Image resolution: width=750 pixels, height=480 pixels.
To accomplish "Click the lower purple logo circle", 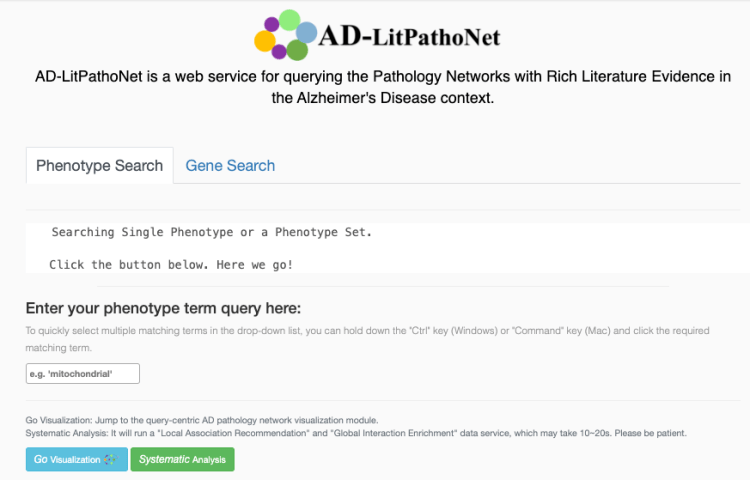I will pos(280,52).
